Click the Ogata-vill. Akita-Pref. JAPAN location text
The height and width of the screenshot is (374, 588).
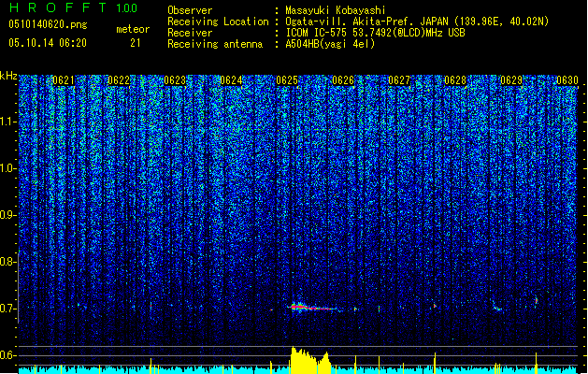[417, 22]
